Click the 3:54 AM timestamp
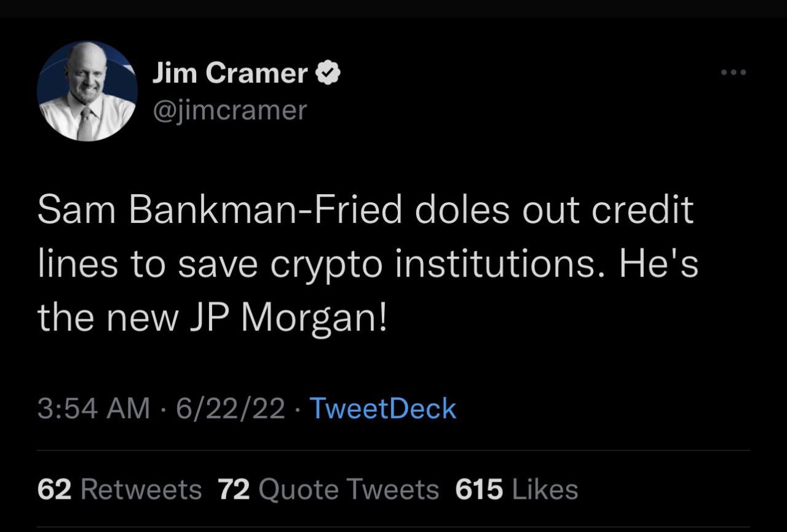Screen dimensions: 787x532 93,409
